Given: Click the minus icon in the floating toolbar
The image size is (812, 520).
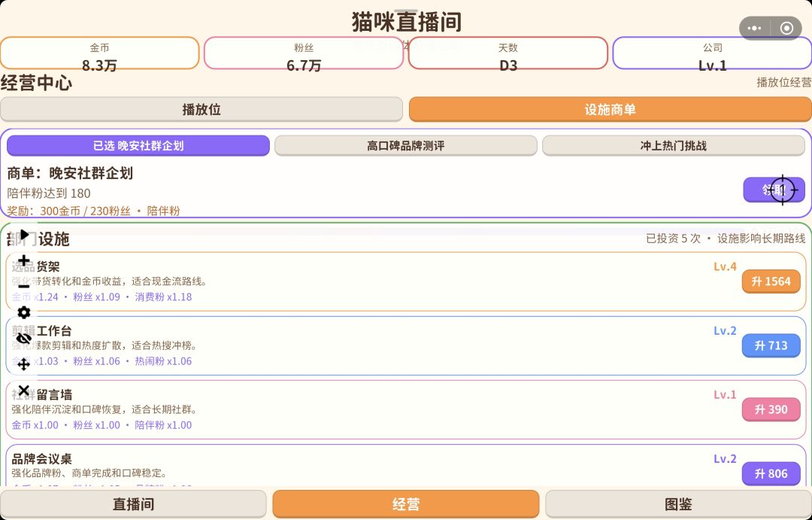Looking at the screenshot, I should pyautogui.click(x=24, y=286).
